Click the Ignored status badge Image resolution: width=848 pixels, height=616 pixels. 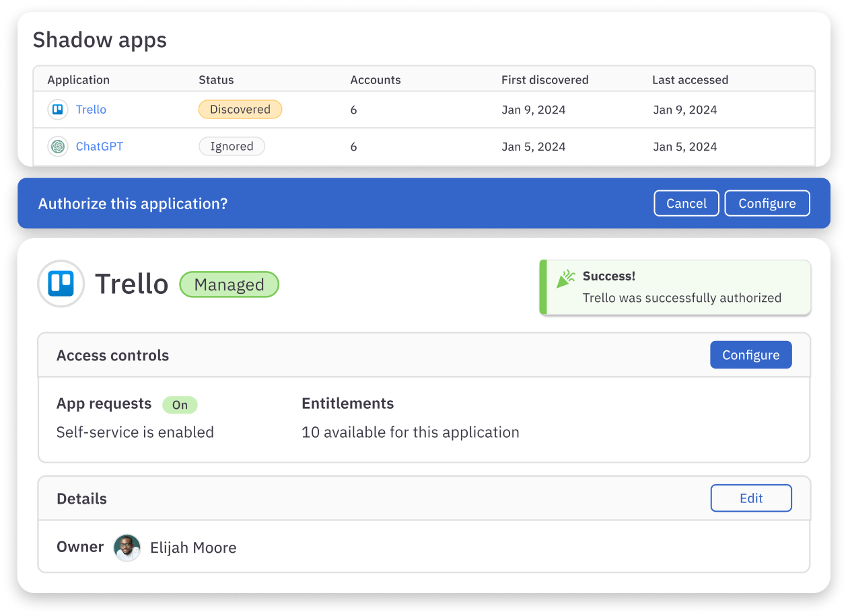232,147
